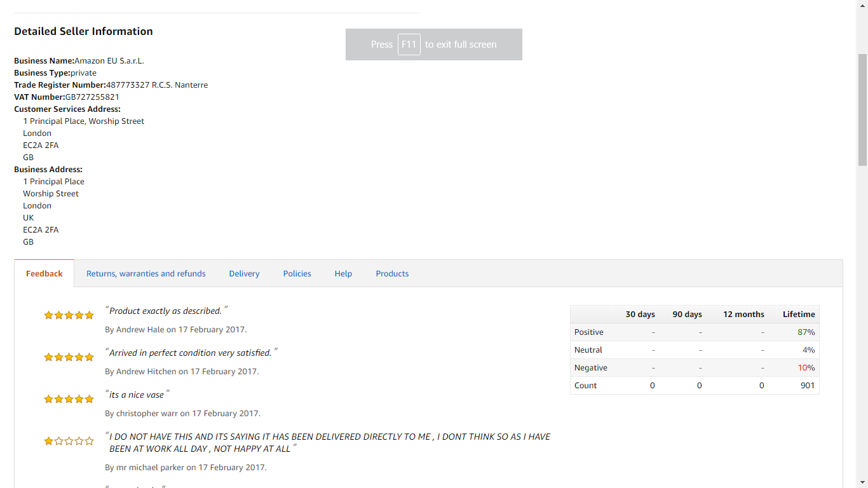This screenshot has width=868, height=488.
Task: Click star rating beside 'Arrived in perfect condition' review
Action: (x=69, y=357)
